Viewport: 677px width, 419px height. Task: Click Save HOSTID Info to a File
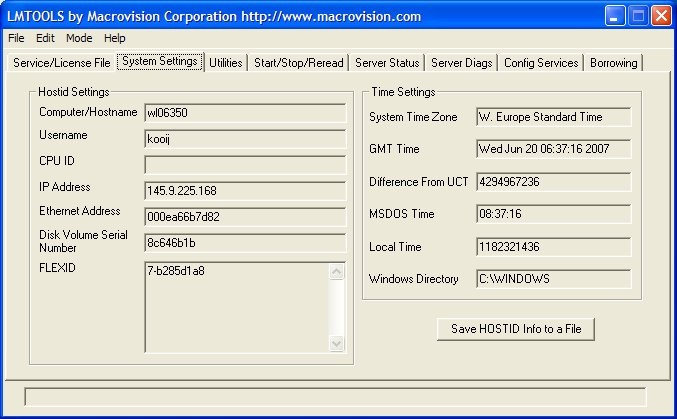click(x=516, y=329)
